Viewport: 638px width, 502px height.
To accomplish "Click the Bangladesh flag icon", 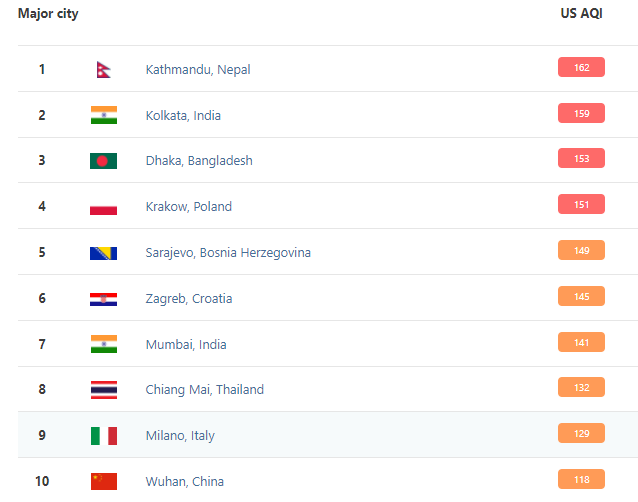I will click(103, 161).
